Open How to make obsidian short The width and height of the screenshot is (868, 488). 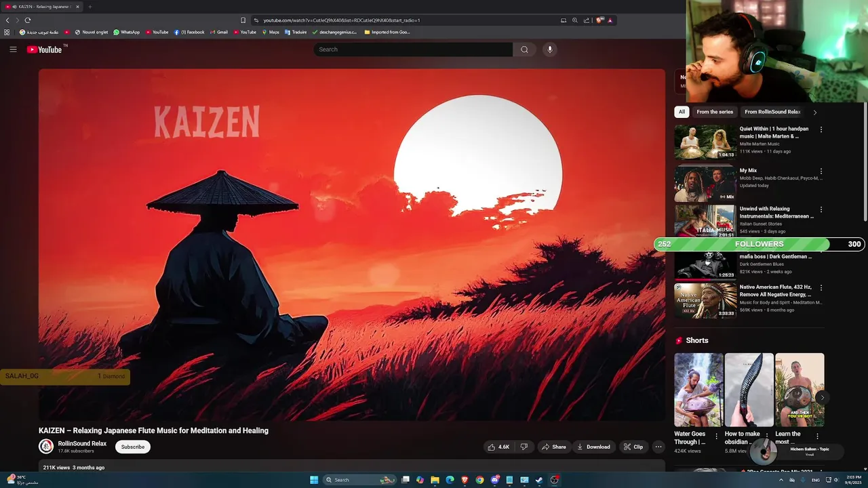tap(749, 390)
